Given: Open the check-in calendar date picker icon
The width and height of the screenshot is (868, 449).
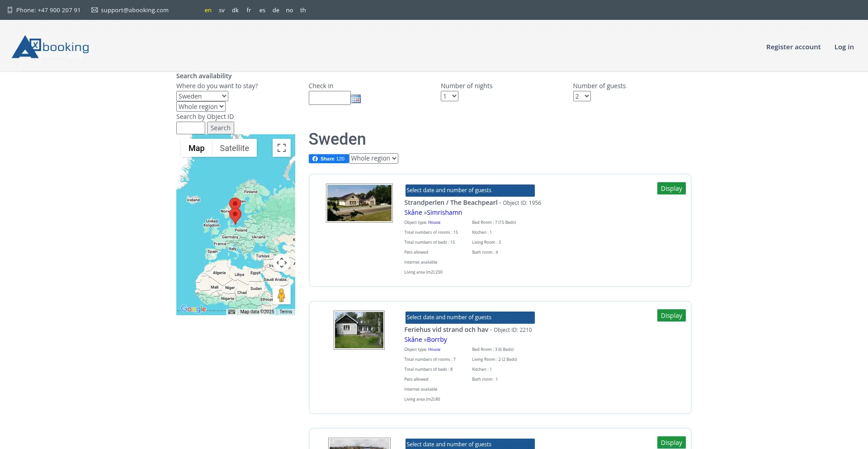Looking at the screenshot, I should 356,99.
